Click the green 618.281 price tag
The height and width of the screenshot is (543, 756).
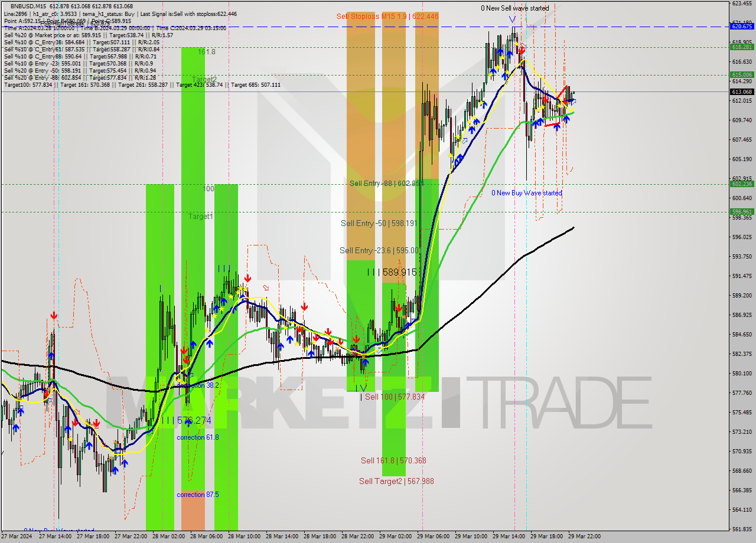[x=742, y=47]
